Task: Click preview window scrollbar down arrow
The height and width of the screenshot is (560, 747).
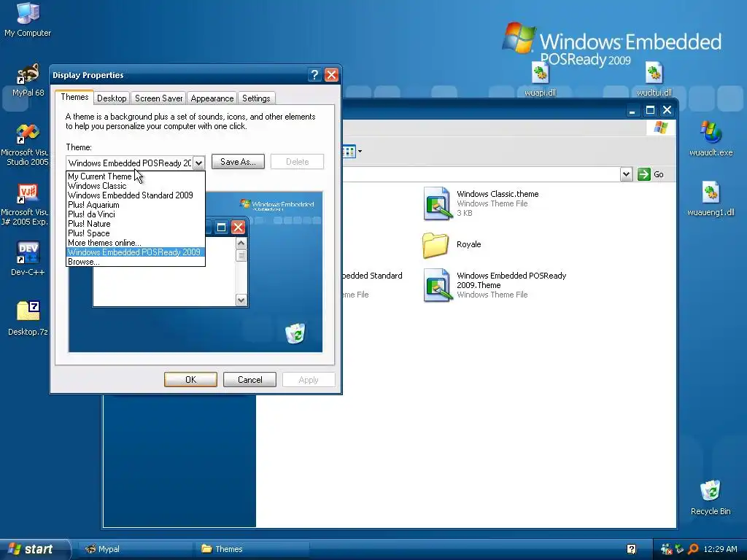Action: [241, 300]
